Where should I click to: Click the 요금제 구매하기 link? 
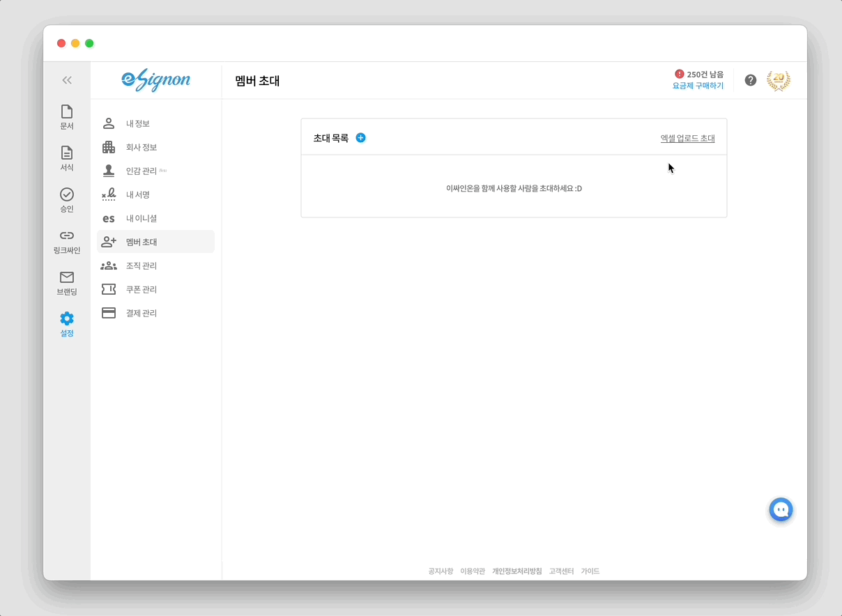[698, 85]
